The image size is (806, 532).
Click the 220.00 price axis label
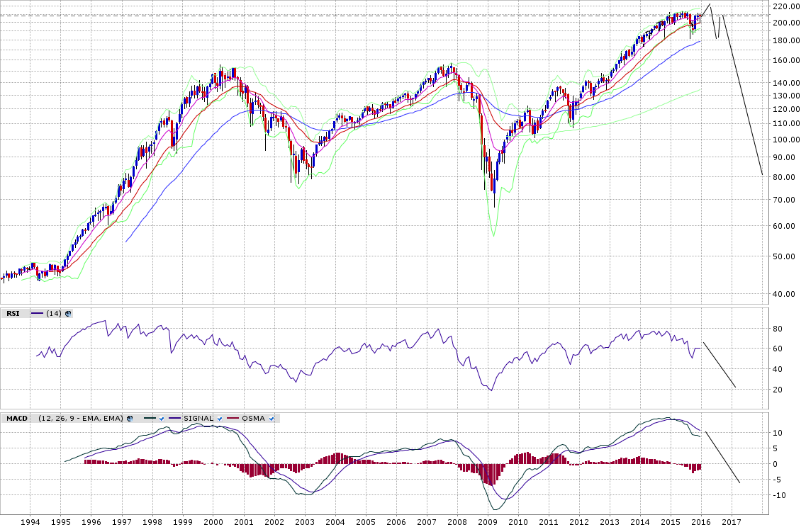pos(786,6)
